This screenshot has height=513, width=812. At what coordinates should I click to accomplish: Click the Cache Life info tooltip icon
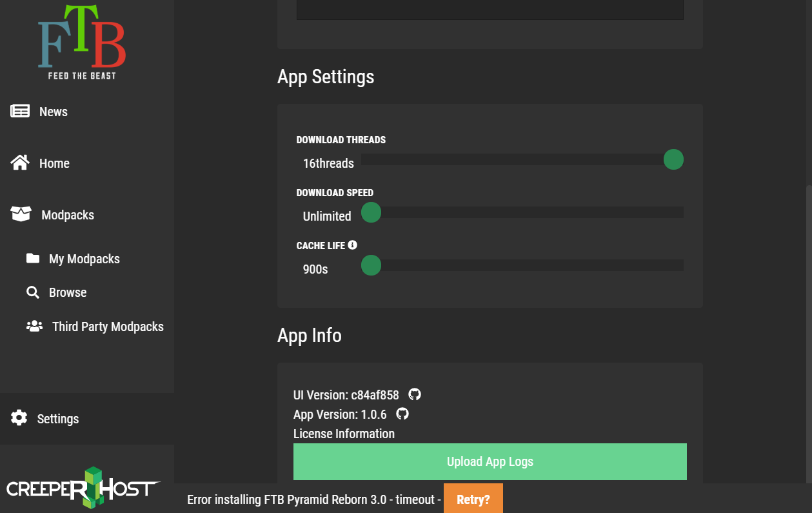352,245
